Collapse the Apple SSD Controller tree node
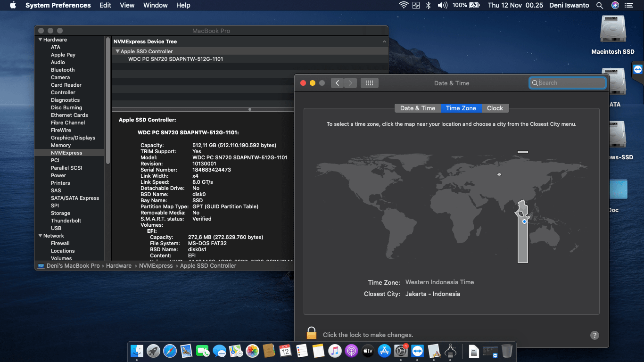The image size is (644, 362). pyautogui.click(x=117, y=51)
